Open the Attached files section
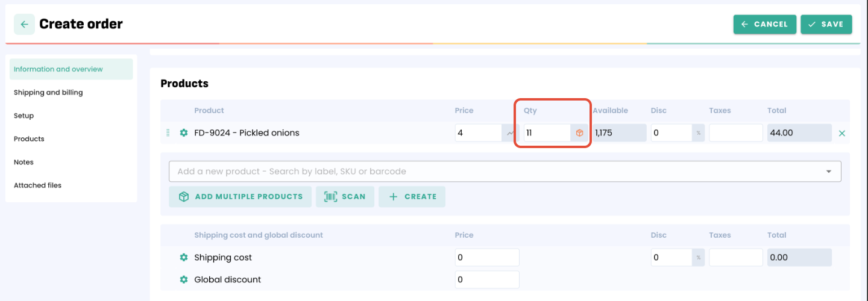This screenshot has height=301, width=868. pos(37,185)
